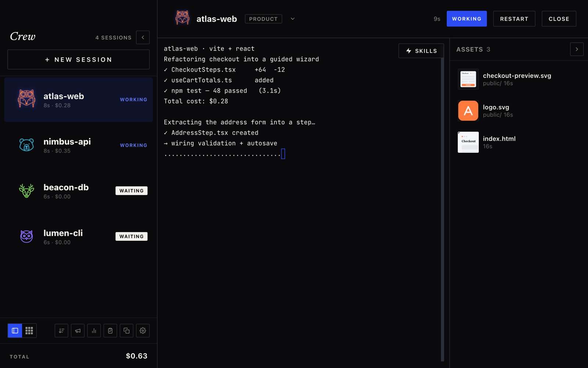
Task: Open the megaphone broadcast icon
Action: (x=78, y=330)
